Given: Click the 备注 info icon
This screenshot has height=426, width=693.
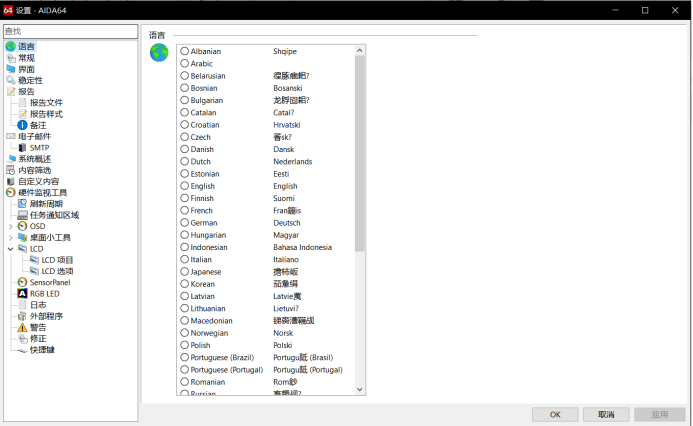Looking at the screenshot, I should coord(23,125).
